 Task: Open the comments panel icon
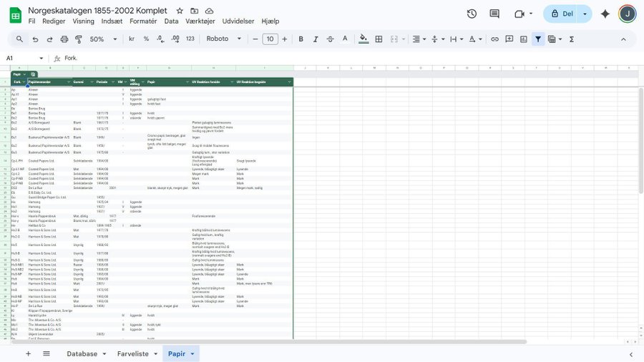pyautogui.click(x=494, y=14)
